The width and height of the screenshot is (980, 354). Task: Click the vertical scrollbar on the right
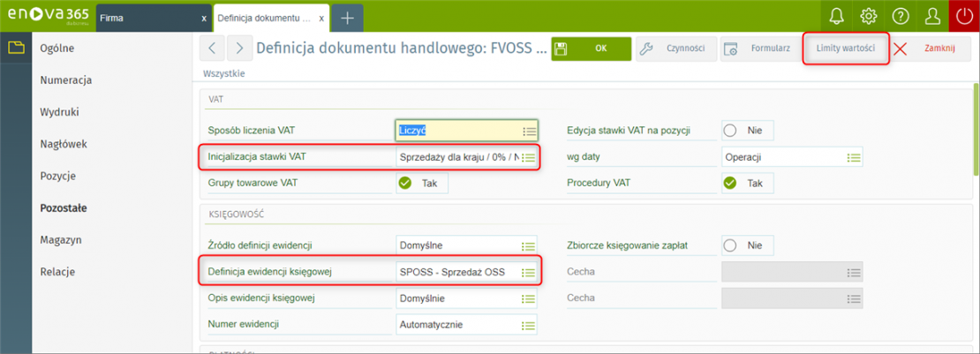click(975, 132)
